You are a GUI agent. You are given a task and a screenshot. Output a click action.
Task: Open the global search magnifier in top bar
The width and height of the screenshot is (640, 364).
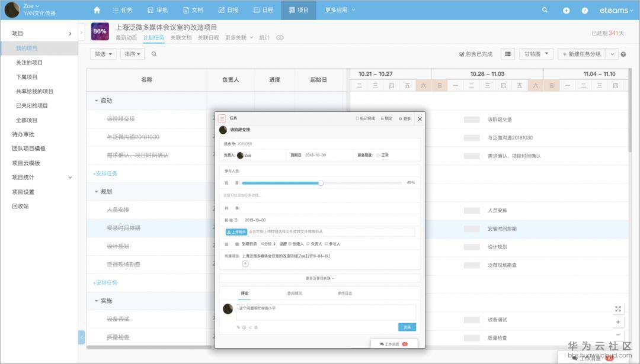click(x=545, y=10)
